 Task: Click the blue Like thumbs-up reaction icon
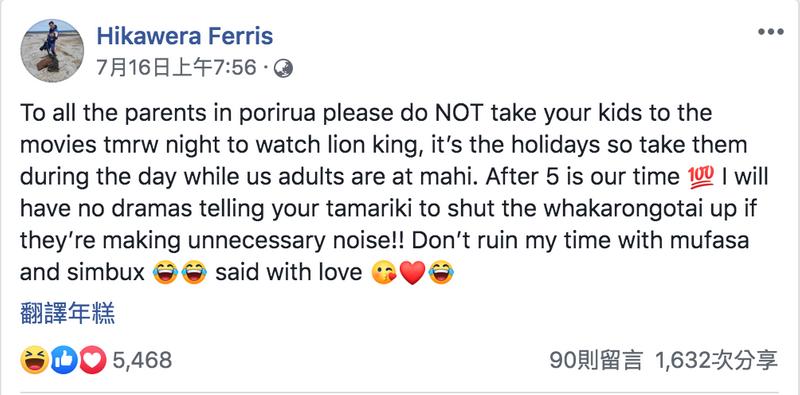pyautogui.click(x=64, y=360)
